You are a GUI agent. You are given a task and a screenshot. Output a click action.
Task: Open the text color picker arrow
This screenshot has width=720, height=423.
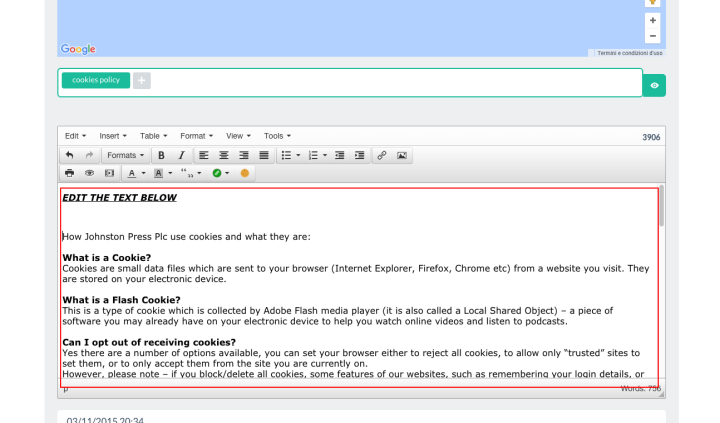coord(144,174)
